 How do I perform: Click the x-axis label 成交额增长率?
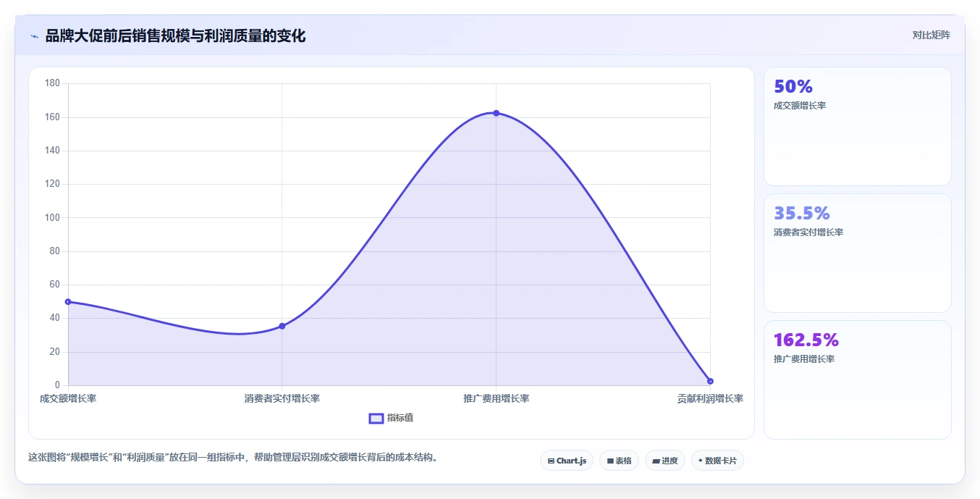[68, 398]
